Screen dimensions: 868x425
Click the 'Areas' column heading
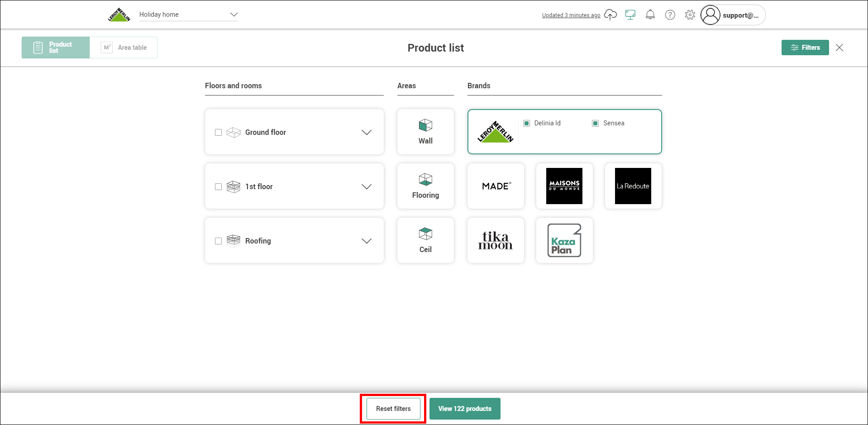click(406, 86)
